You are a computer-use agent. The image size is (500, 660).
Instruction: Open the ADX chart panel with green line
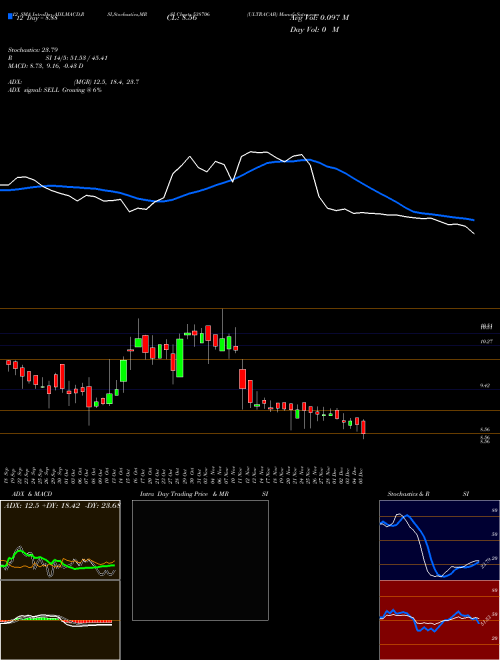pos(60,540)
